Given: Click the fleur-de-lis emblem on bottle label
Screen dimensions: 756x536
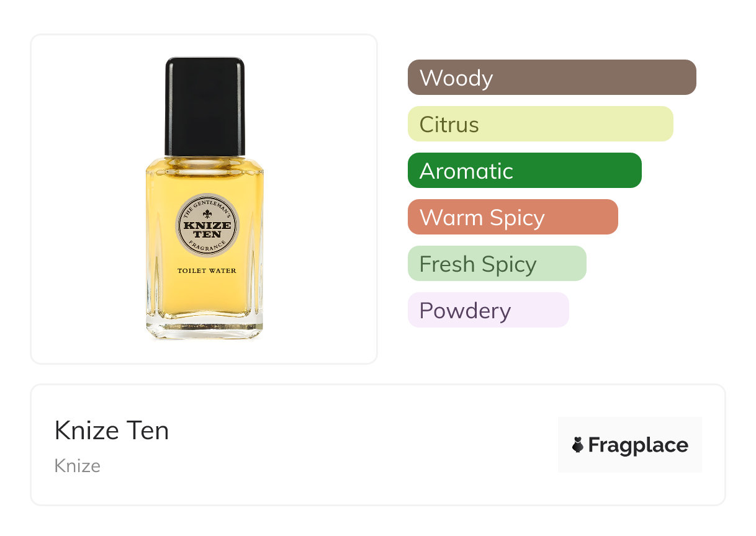Looking at the screenshot, I should [x=207, y=213].
